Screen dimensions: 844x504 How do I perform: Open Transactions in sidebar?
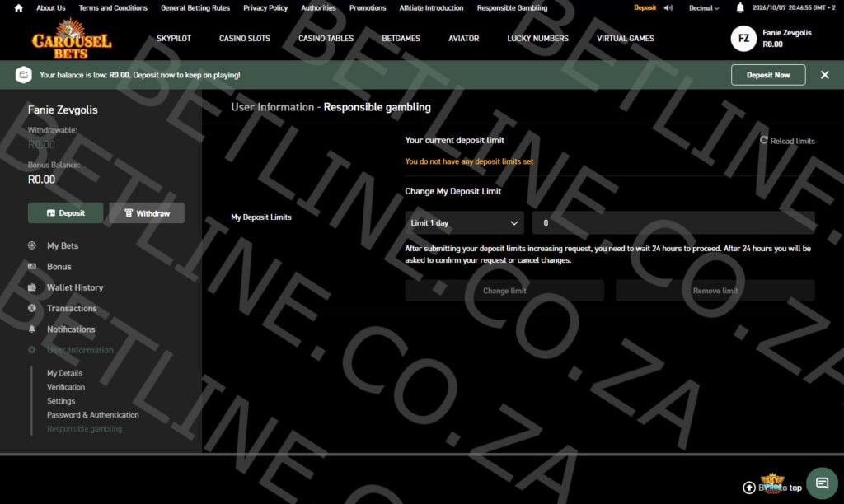pyautogui.click(x=72, y=308)
